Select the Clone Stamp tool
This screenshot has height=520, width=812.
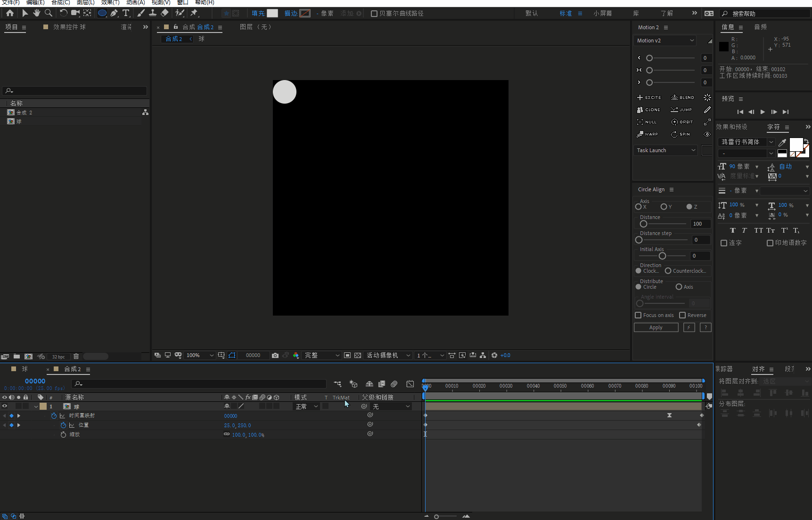153,13
